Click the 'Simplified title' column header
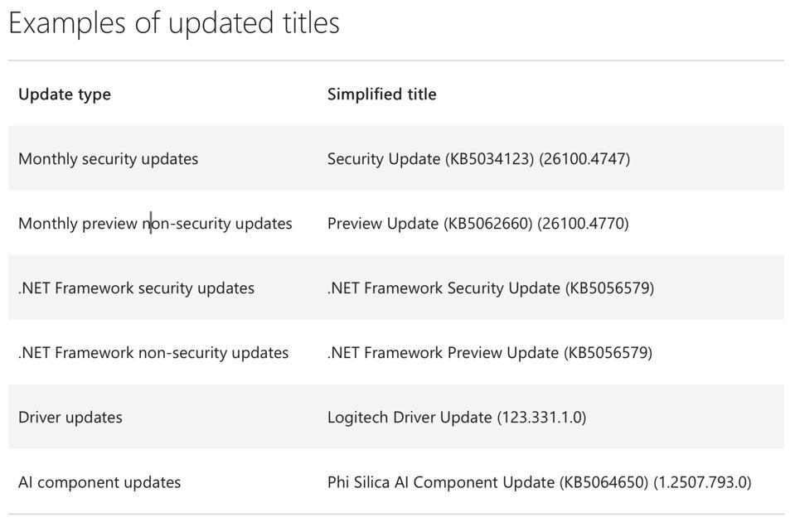 coord(381,94)
